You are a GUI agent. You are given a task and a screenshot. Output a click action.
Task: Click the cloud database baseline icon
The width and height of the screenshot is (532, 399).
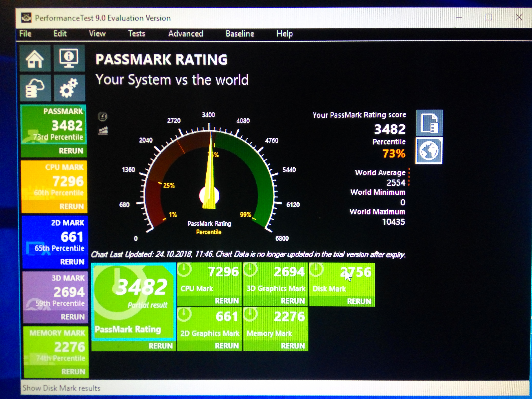tap(35, 88)
